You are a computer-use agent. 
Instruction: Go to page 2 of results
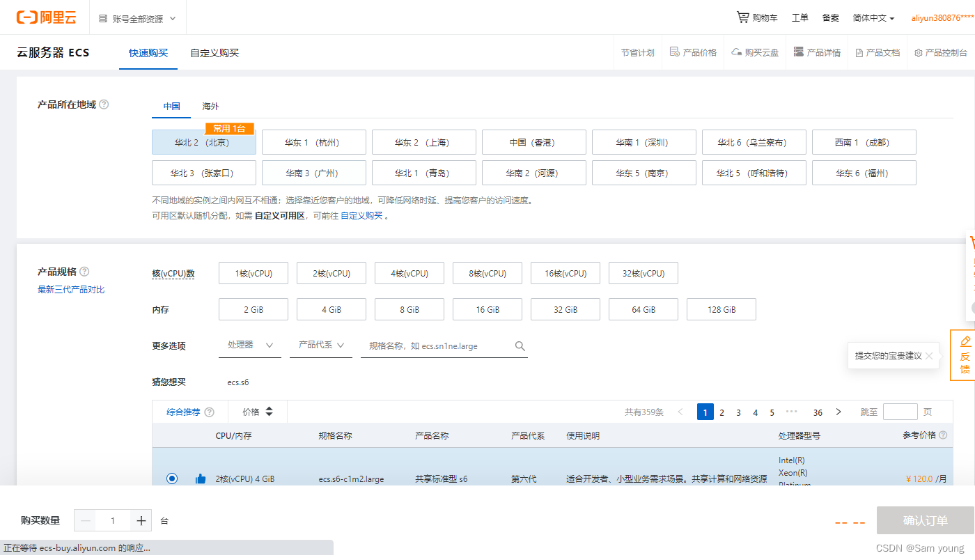(x=722, y=412)
